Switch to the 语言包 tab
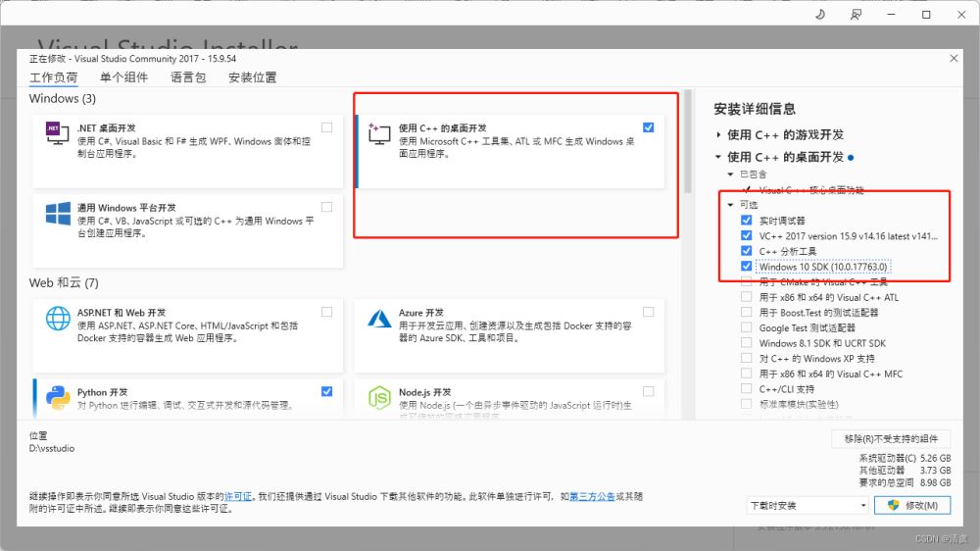 point(188,77)
